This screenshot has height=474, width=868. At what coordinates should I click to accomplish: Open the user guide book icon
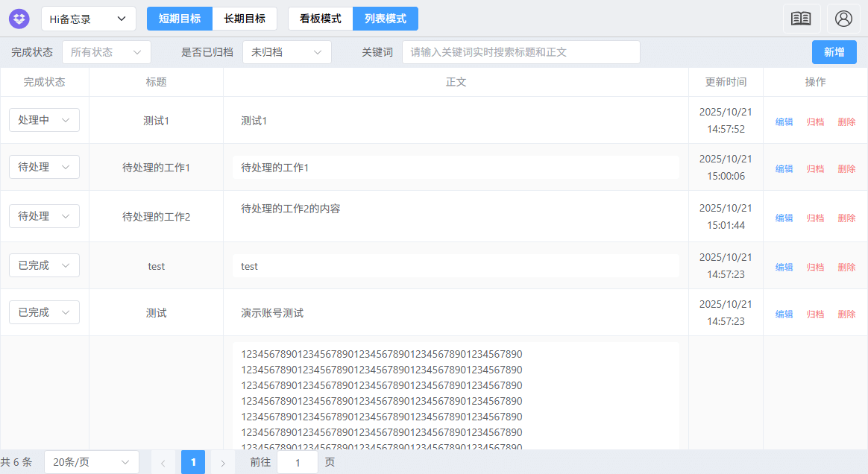point(801,17)
